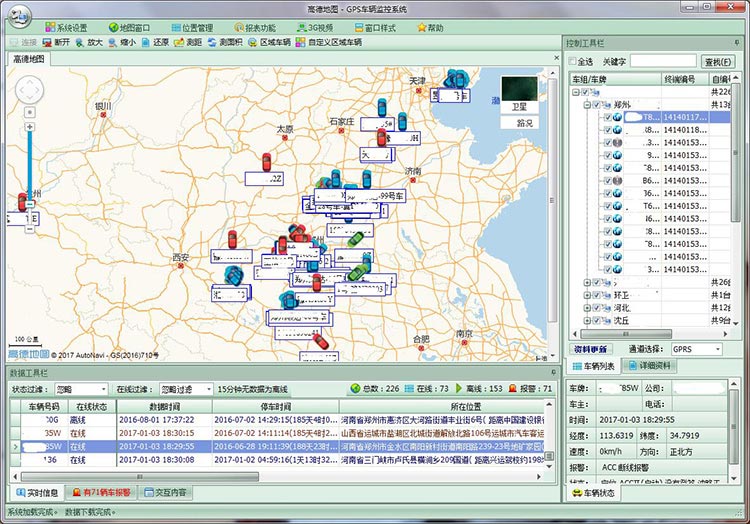
Task: Click the map zoom-out minus button
Action: (30, 229)
